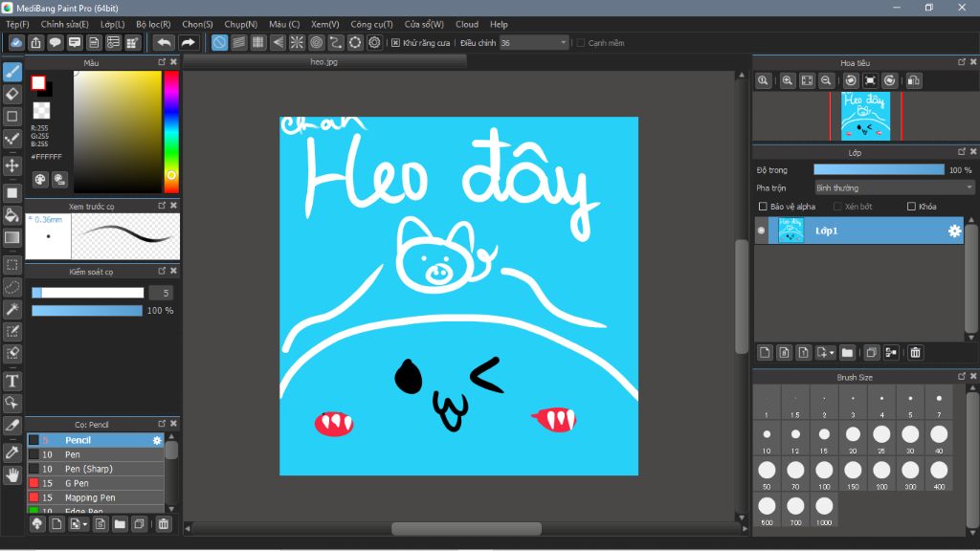Switch to the heo.jpg document tab
Viewport: 980px width, 551px height.
323,62
